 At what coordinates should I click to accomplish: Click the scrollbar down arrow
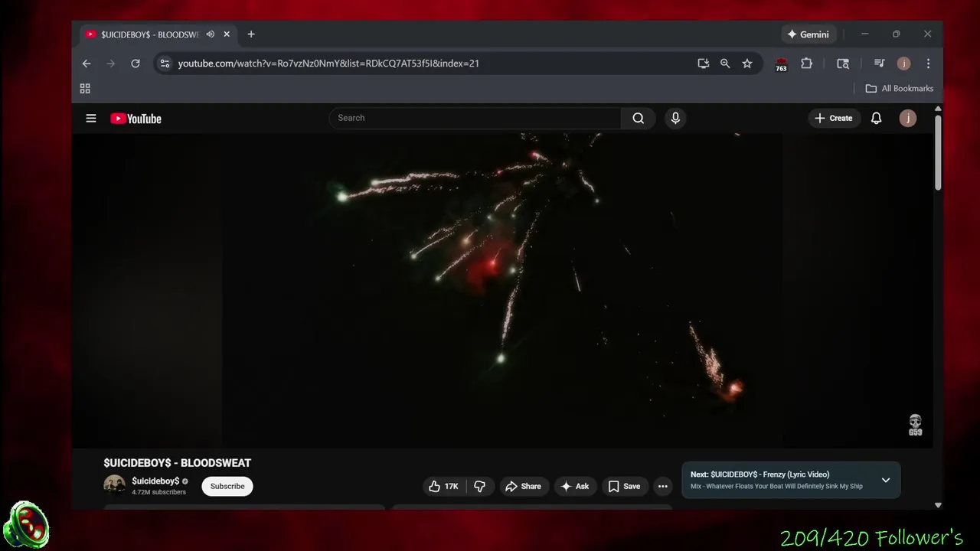(938, 505)
